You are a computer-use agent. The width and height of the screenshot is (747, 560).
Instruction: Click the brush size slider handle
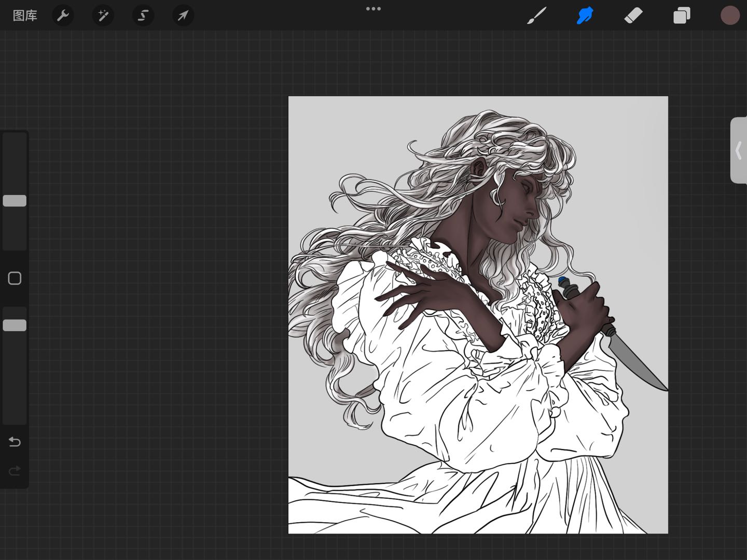15,201
